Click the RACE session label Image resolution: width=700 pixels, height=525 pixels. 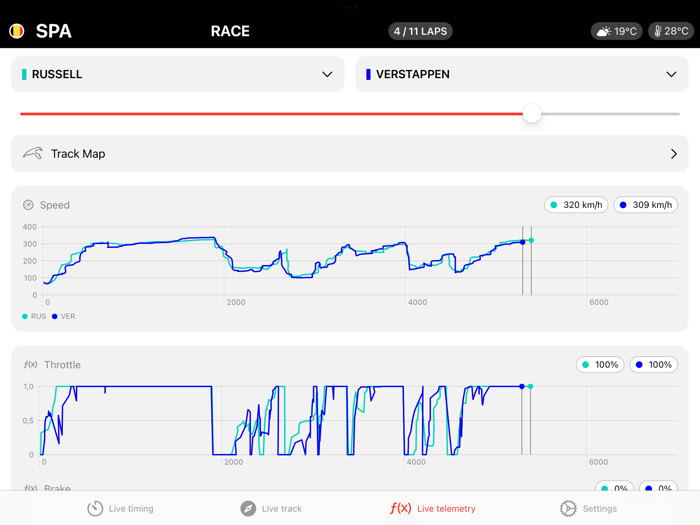point(230,31)
